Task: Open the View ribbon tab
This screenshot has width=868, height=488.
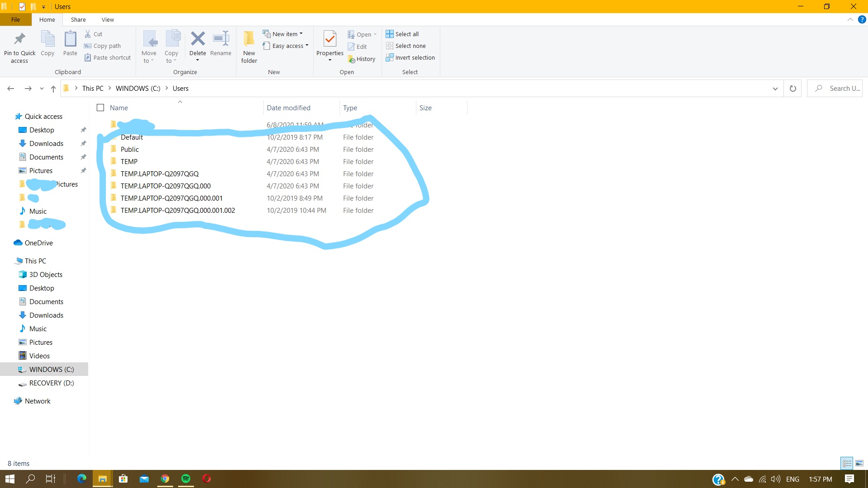Action: tap(108, 19)
